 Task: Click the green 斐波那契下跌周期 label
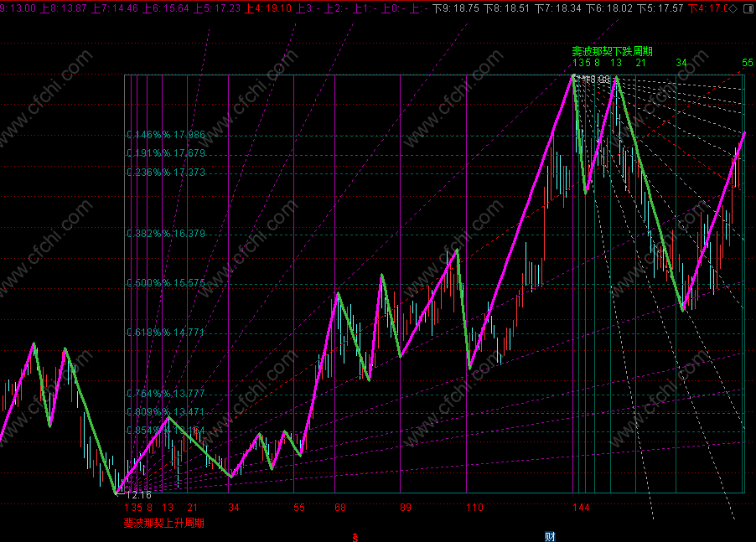point(613,52)
